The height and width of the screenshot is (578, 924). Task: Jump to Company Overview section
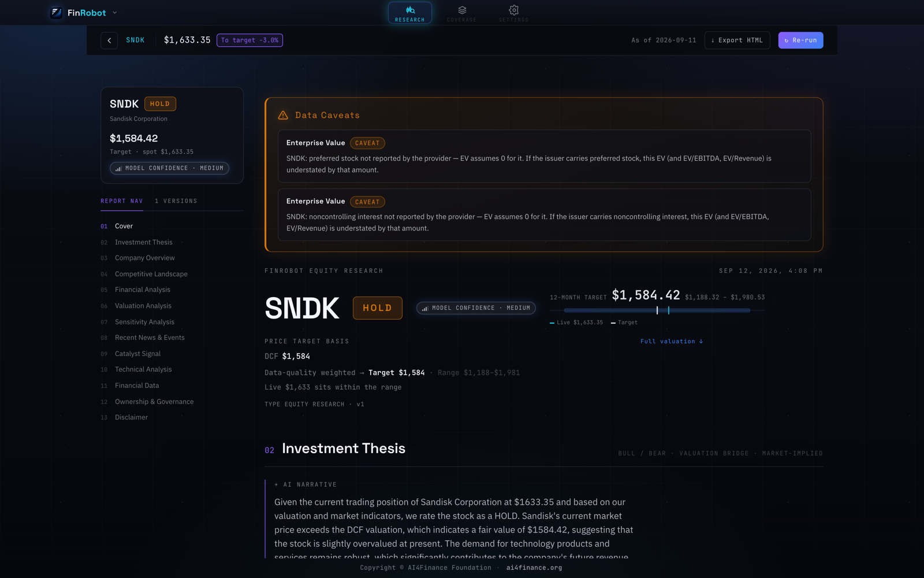tap(145, 258)
